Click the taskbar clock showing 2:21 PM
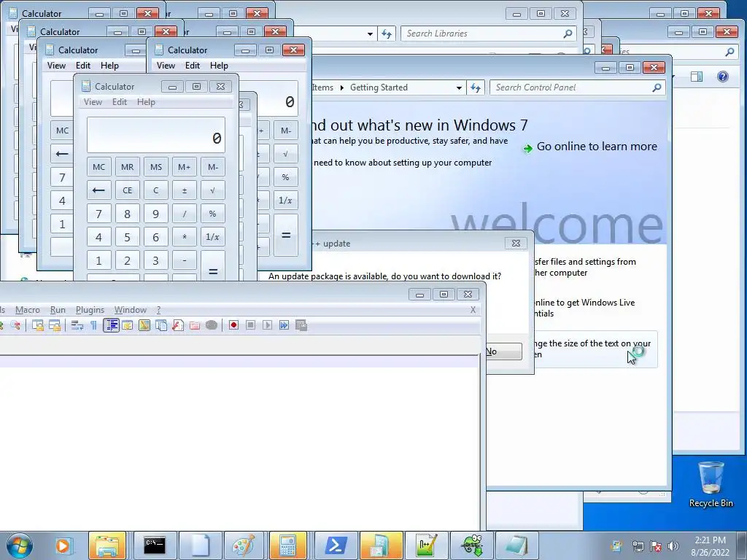The width and height of the screenshot is (747, 560). (x=710, y=545)
